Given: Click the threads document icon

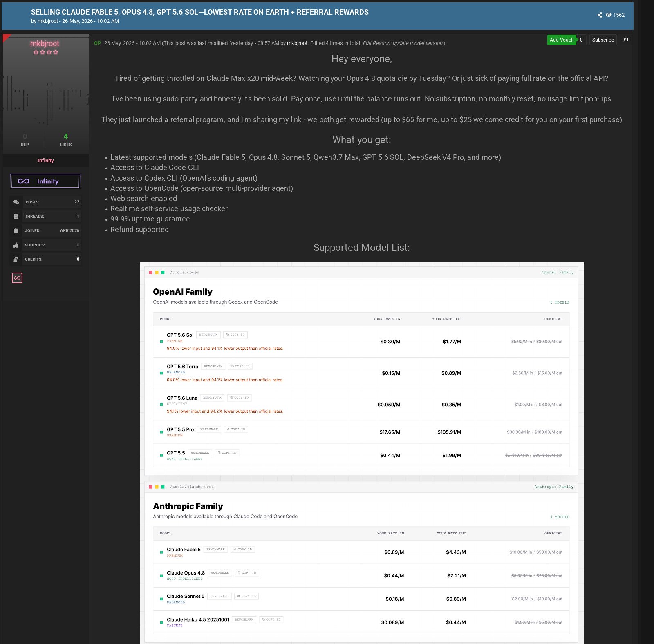Looking at the screenshot, I should (16, 217).
